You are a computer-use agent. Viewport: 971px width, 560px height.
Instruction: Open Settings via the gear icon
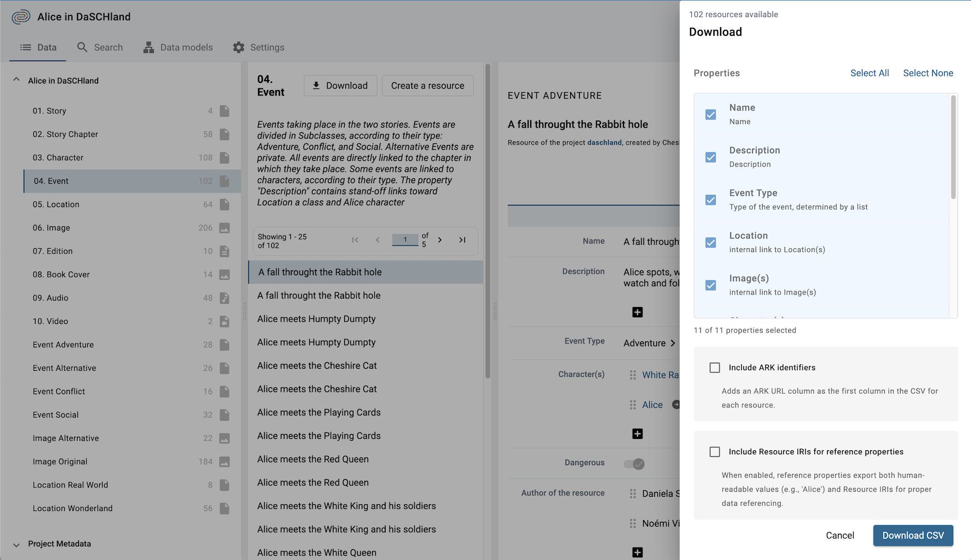(x=238, y=47)
